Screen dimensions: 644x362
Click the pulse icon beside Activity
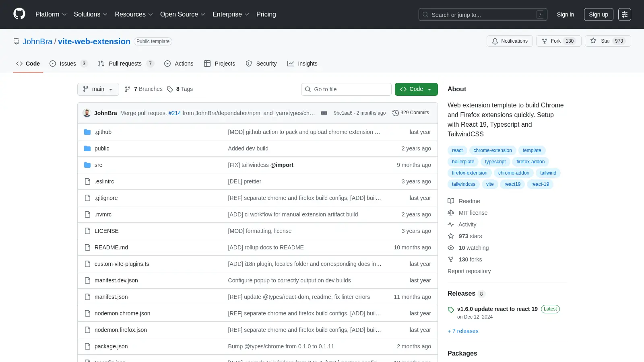(451, 224)
